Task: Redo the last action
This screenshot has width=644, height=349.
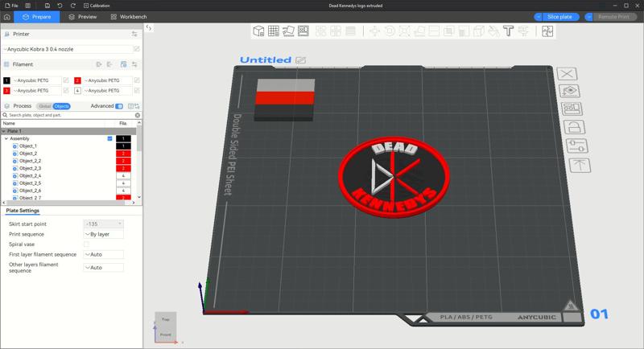Action: (x=72, y=6)
